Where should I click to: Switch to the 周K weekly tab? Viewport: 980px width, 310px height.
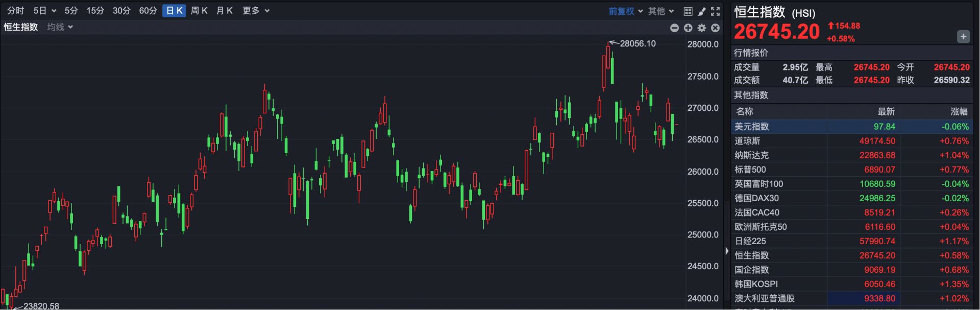(x=199, y=11)
